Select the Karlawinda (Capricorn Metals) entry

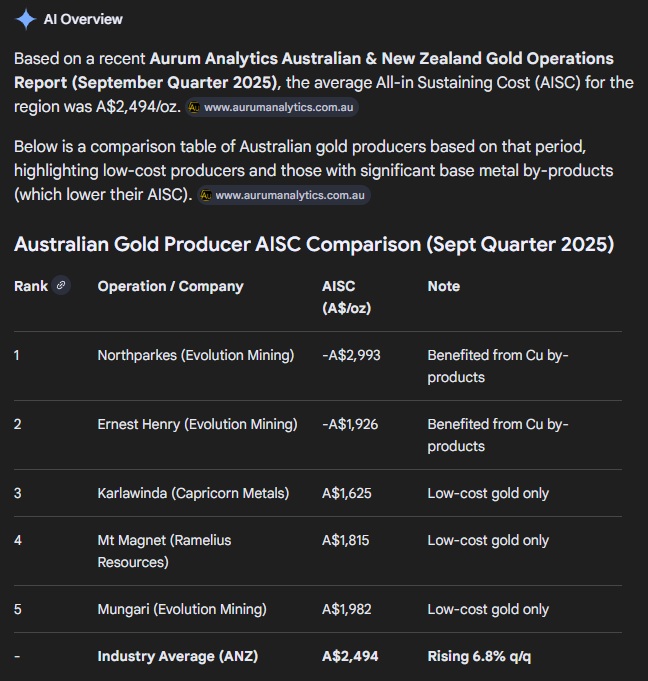[193, 493]
